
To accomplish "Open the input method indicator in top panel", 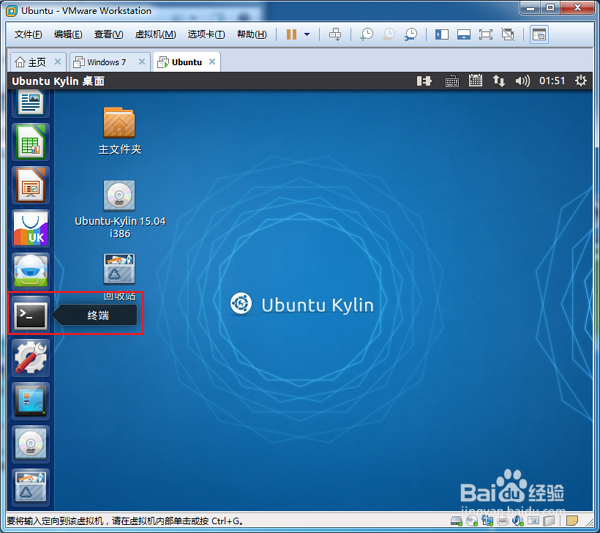I will click(x=424, y=81).
